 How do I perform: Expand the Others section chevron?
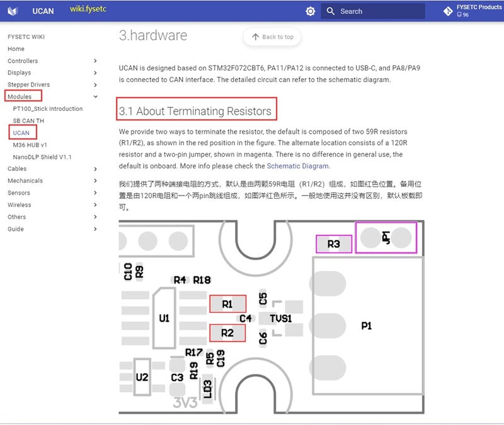click(x=95, y=217)
